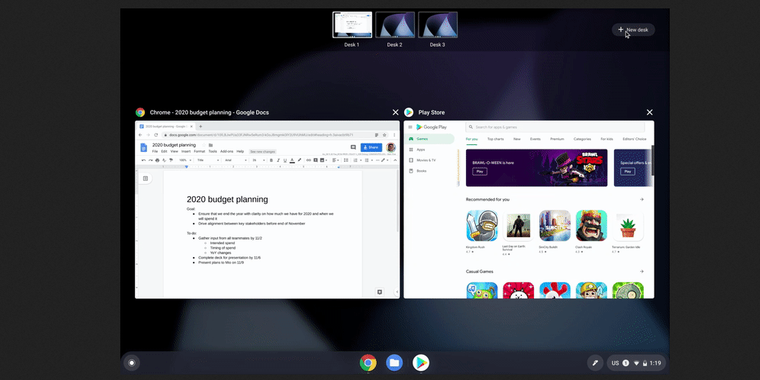The image size is (760, 380).
Task: Switch to the For kids tab
Action: (607, 139)
